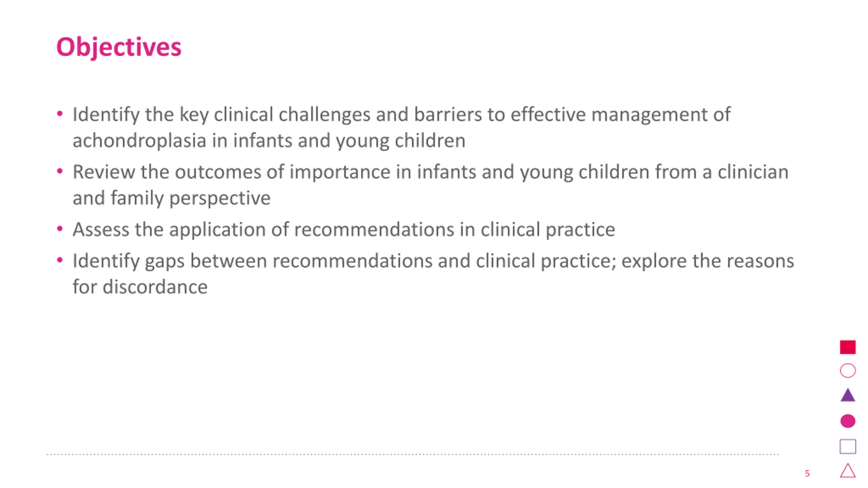Select the filled magenta circle shape
The height and width of the screenshot is (488, 868).
coord(848,421)
